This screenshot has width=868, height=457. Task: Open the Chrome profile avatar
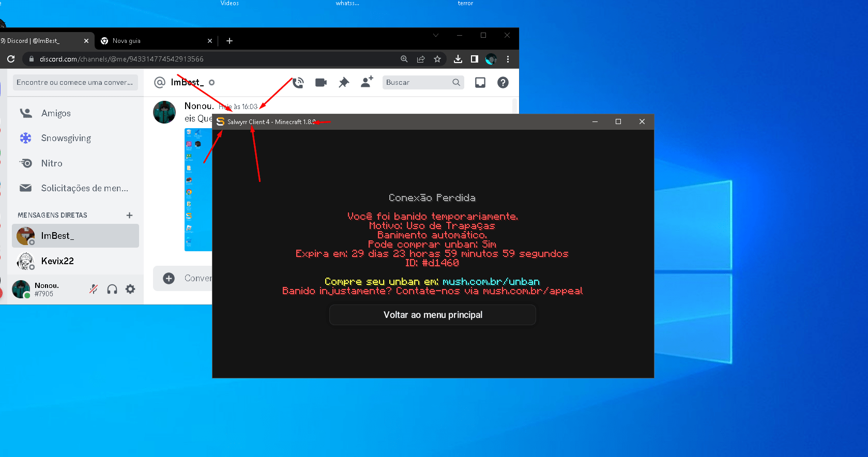coord(491,59)
